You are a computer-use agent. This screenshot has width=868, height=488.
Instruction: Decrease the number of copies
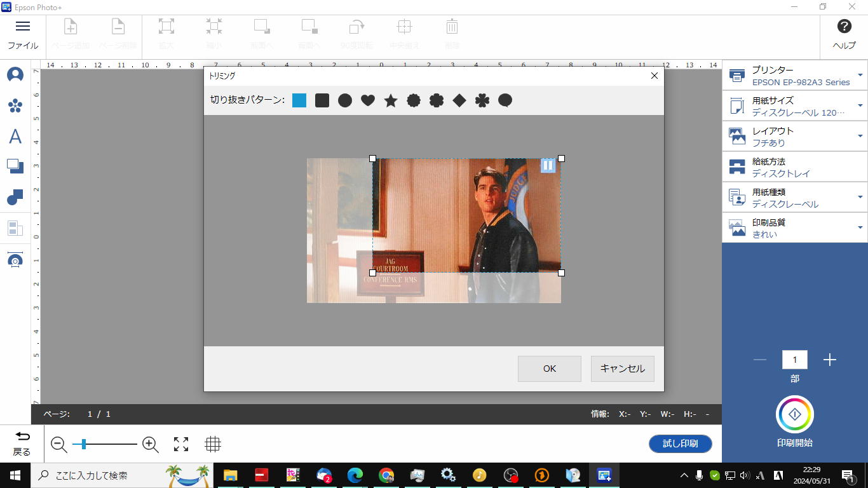(x=760, y=360)
